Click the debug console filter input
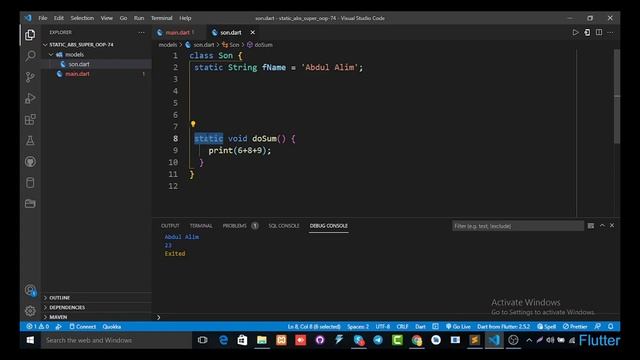The image size is (640, 360). click(518, 226)
